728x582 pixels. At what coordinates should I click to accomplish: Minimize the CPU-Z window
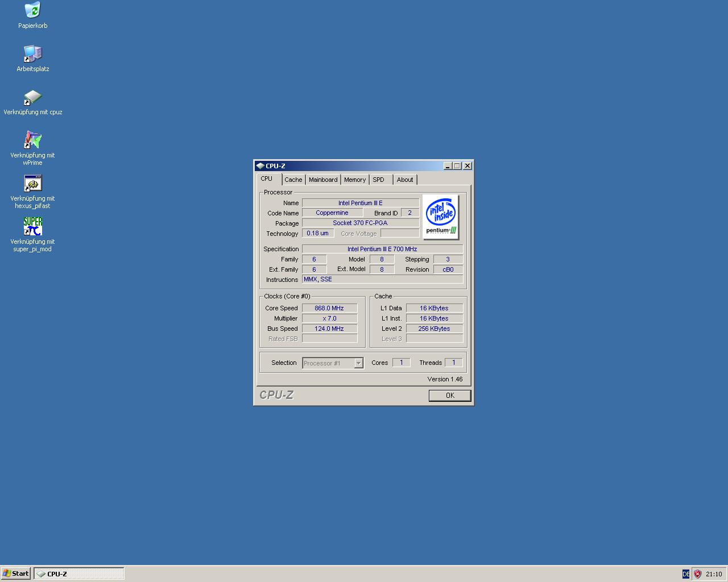pos(448,166)
